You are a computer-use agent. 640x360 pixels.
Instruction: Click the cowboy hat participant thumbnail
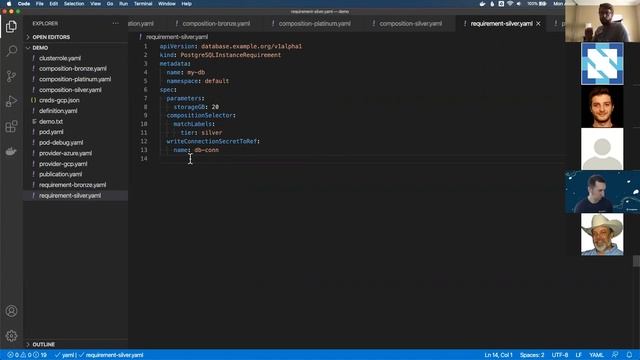click(x=602, y=235)
